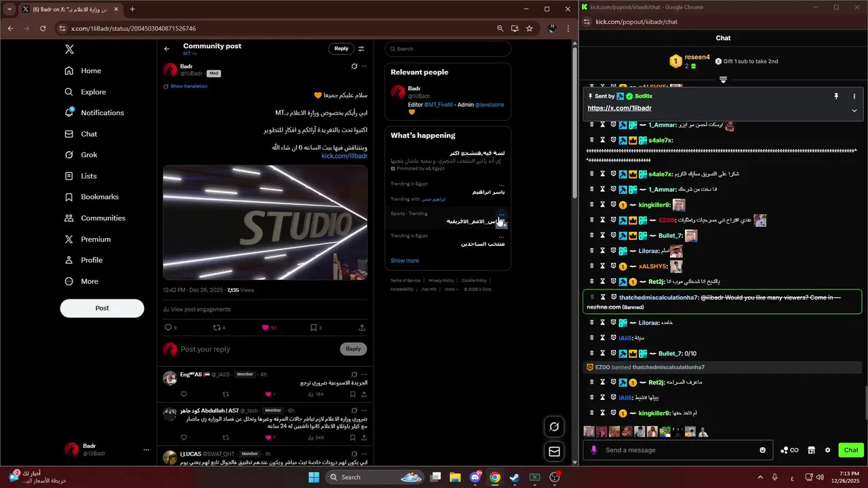Bookmark Badr's community post

click(313, 327)
